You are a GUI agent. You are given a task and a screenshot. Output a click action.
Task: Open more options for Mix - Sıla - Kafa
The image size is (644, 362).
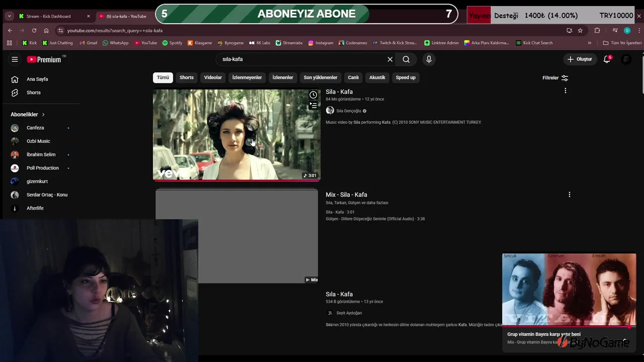coord(569,195)
